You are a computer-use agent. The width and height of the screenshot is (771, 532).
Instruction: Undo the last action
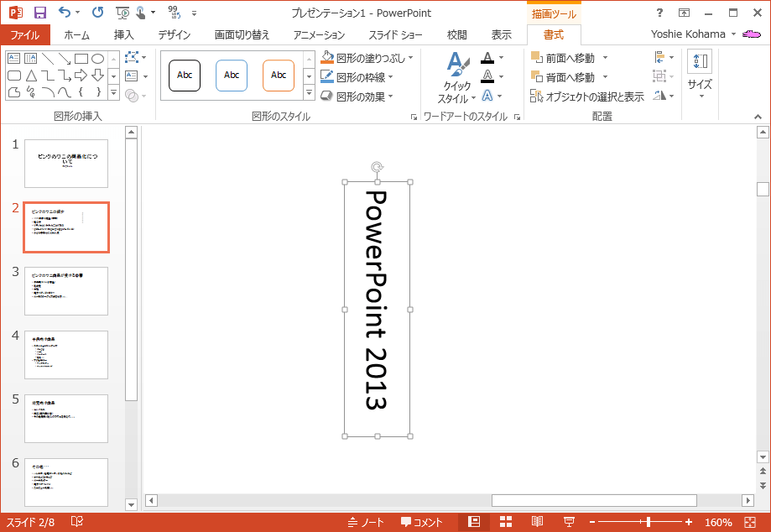[x=65, y=13]
